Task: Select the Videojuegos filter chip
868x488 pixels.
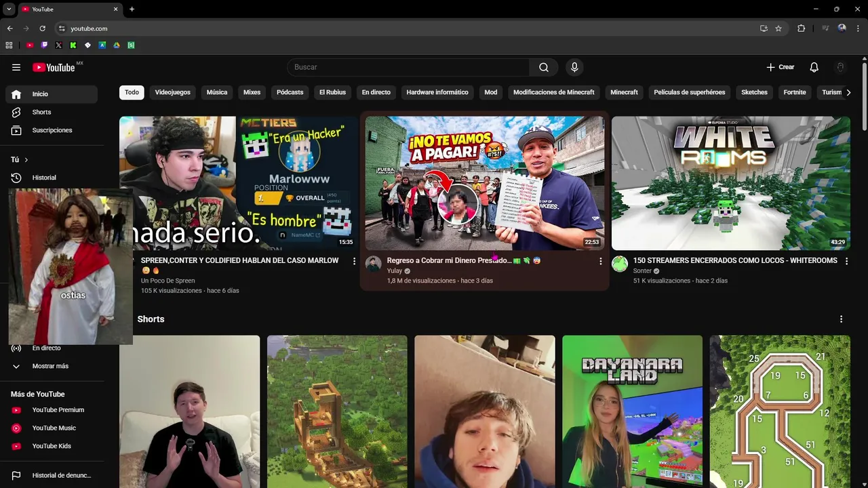Action: (x=173, y=92)
